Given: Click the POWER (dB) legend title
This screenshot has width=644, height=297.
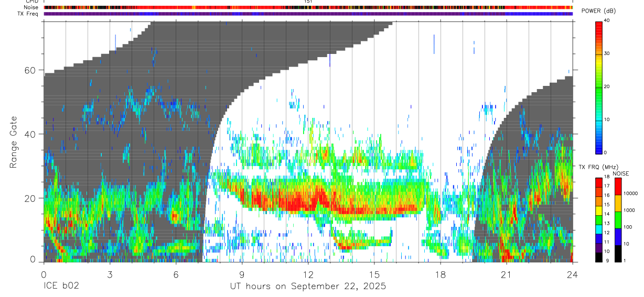Looking at the screenshot, I should pyautogui.click(x=599, y=11).
